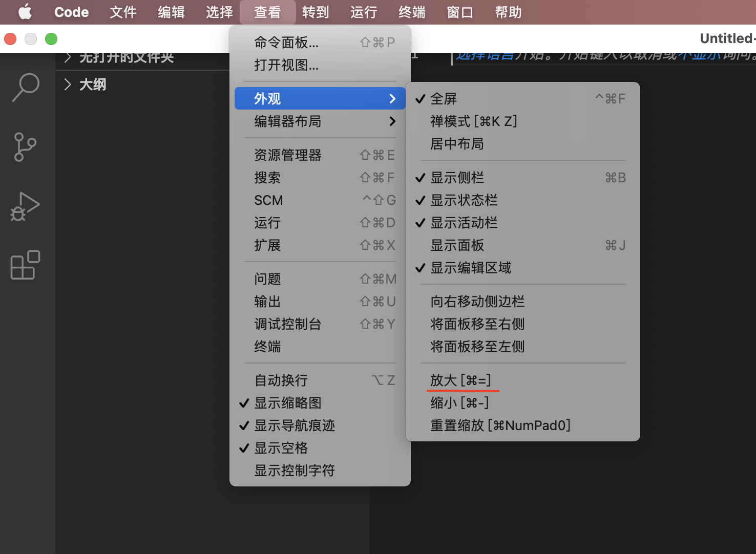Open the Search view in the activity bar

tap(24, 88)
